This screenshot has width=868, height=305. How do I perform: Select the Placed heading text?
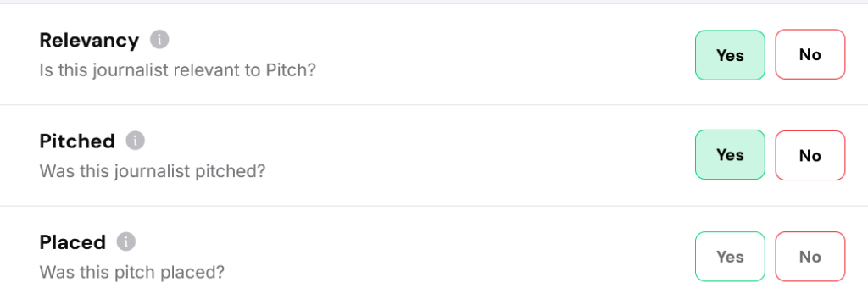coord(73,242)
